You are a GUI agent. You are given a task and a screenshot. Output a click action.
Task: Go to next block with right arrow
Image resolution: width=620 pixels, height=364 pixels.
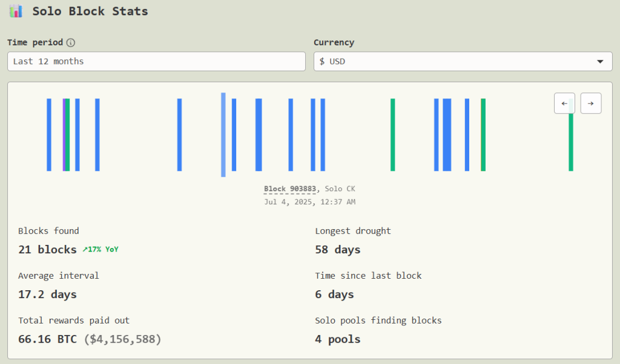(590, 103)
